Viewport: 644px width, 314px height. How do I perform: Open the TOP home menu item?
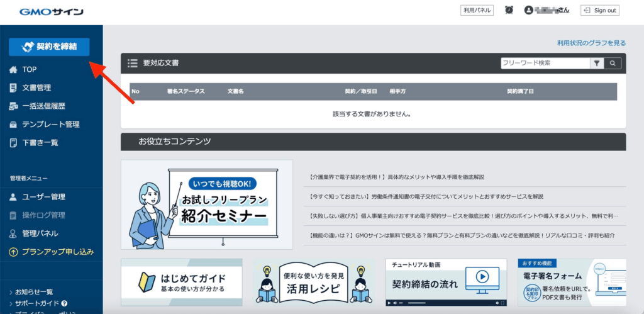[x=30, y=69]
